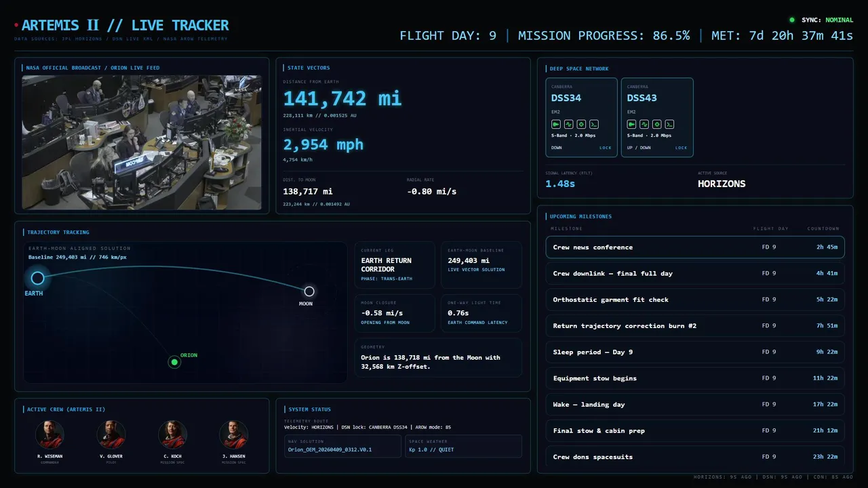Click the Upcoming Milestones panel heading
Viewport: 868px width, 488px height.
click(580, 217)
